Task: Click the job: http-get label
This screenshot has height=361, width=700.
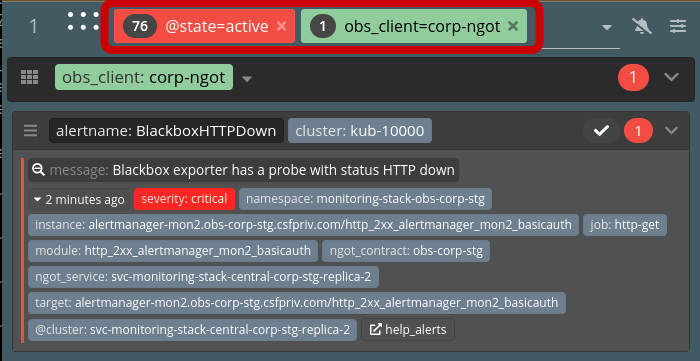Action: coord(625,225)
